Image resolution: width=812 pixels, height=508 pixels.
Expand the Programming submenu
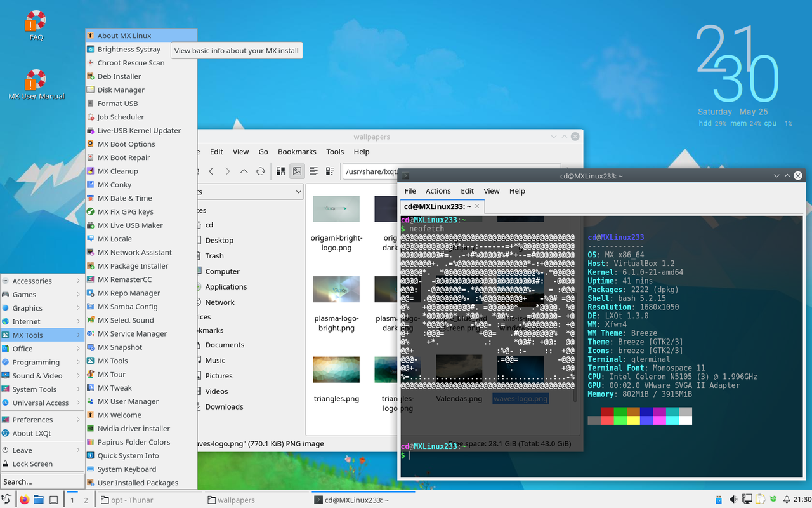(x=42, y=362)
